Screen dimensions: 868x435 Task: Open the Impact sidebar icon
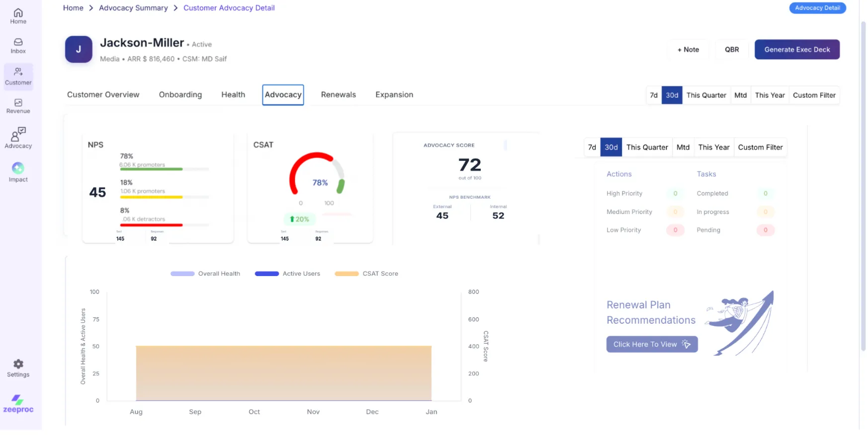coord(18,172)
